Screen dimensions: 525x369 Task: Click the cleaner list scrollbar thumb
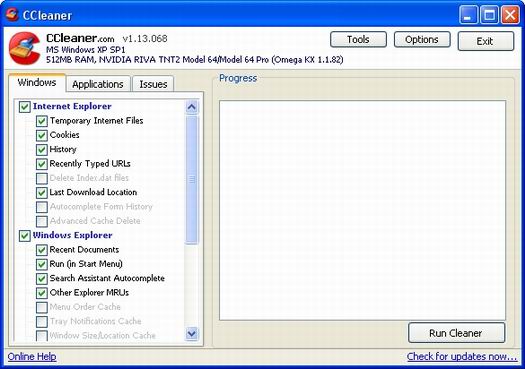click(x=192, y=179)
